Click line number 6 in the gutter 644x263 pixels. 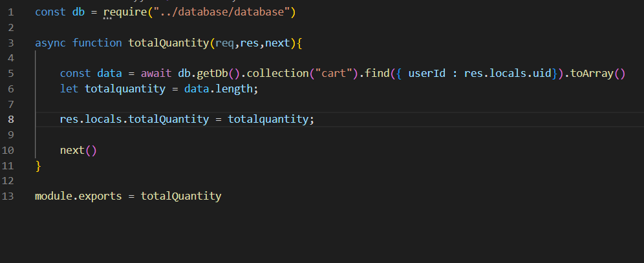pos(11,89)
